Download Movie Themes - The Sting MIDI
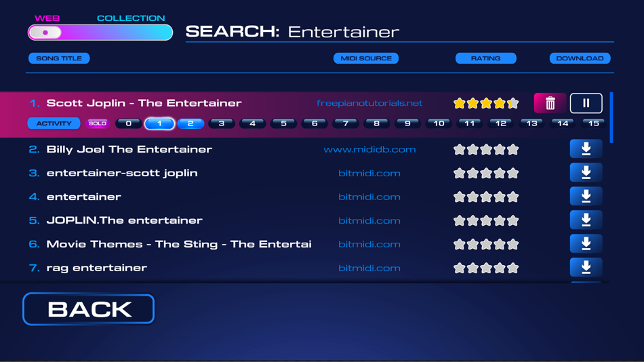 click(x=586, y=244)
